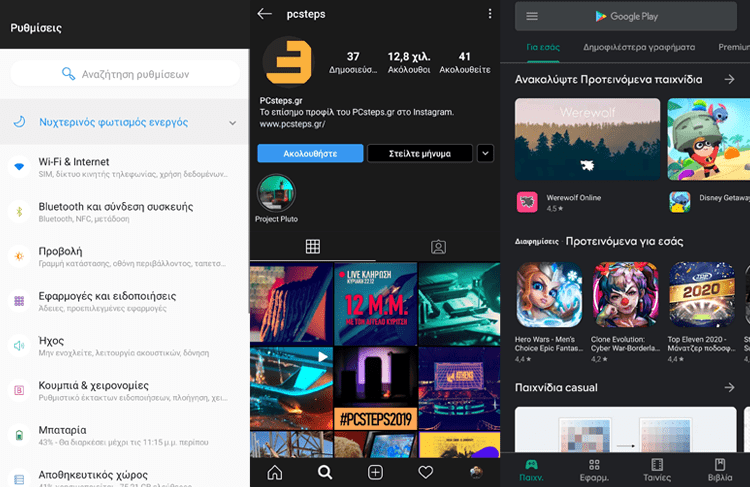Screen dimensions: 750x487
Task: Select Εφαρμ. apps tab in Play bottom bar
Action: point(594,470)
